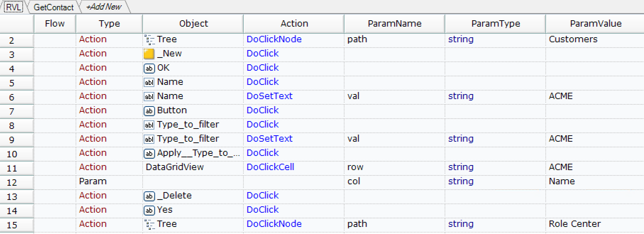Click the Type_to_filter icon in row 8
The width and height of the screenshot is (644, 234).
[x=149, y=125]
